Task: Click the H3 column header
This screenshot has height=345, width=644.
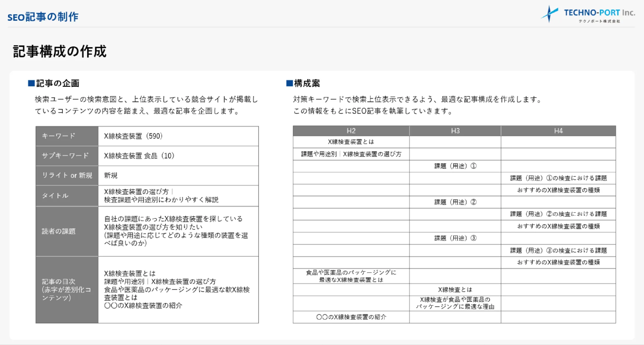Action: click(455, 131)
